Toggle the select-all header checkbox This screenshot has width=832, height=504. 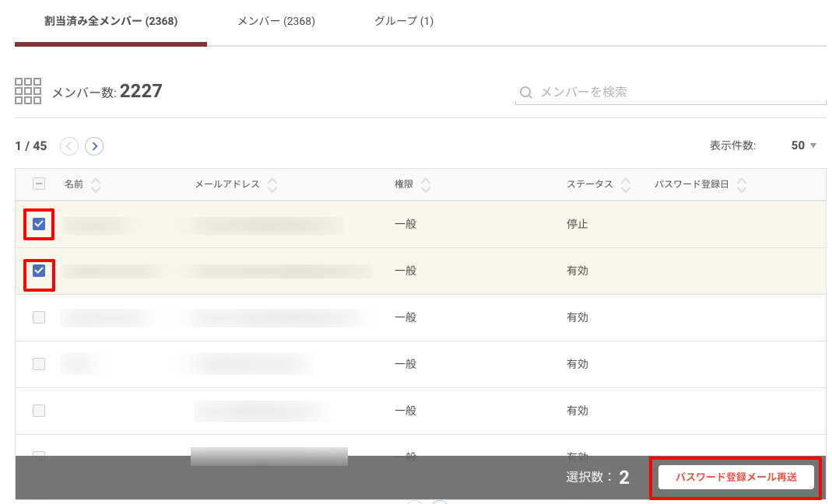(x=39, y=184)
